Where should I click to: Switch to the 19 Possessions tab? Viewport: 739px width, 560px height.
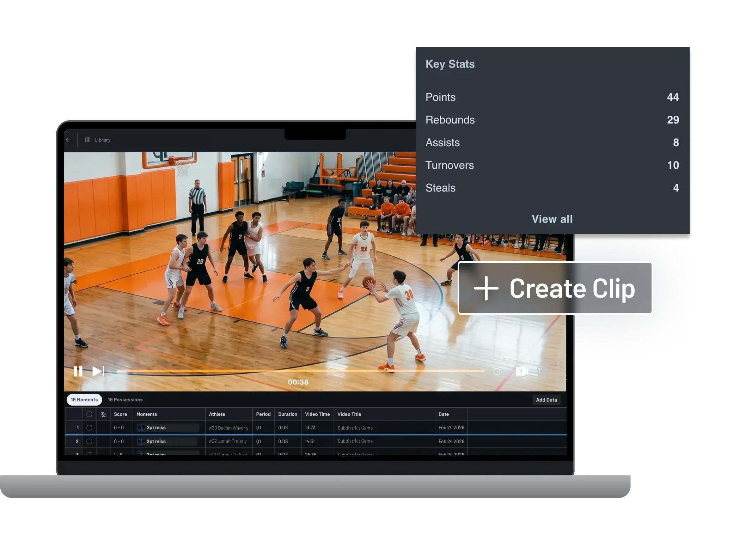[x=125, y=400]
